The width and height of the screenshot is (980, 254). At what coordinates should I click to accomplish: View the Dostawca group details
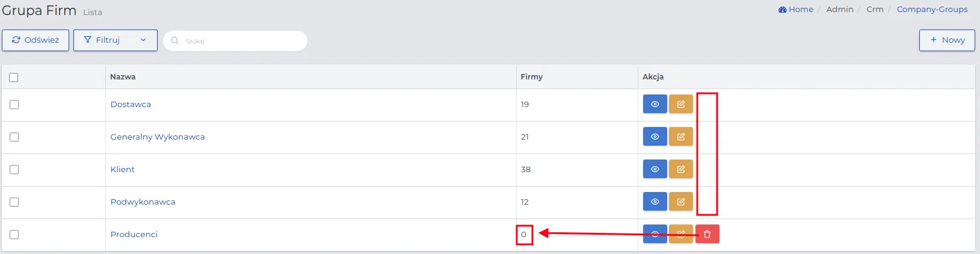point(655,104)
